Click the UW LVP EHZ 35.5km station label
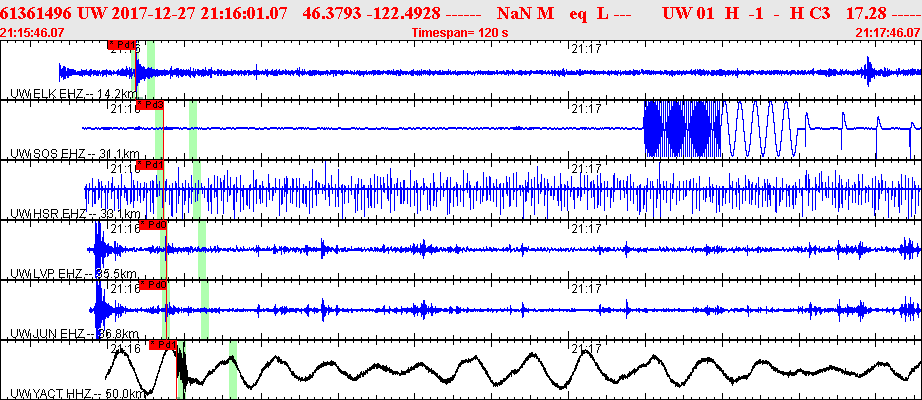The width and height of the screenshot is (922, 400). click(74, 274)
